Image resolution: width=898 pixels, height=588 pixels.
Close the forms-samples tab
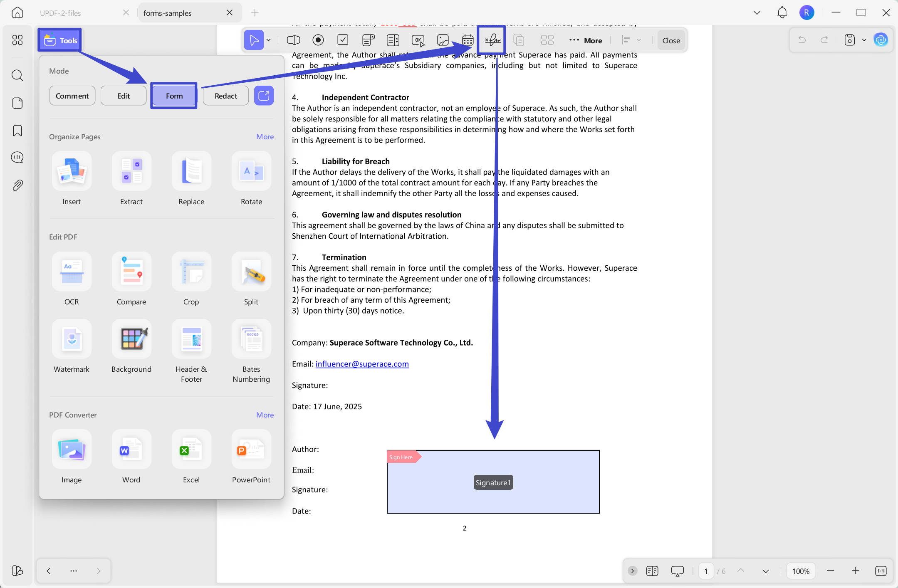point(230,12)
